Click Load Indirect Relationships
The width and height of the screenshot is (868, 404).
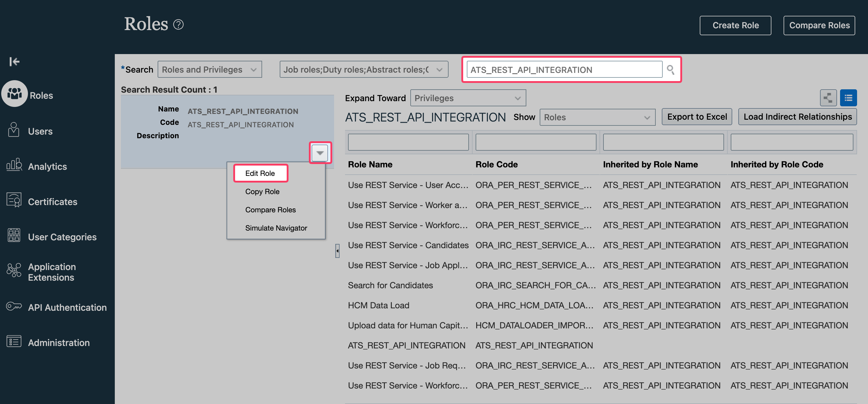(797, 117)
